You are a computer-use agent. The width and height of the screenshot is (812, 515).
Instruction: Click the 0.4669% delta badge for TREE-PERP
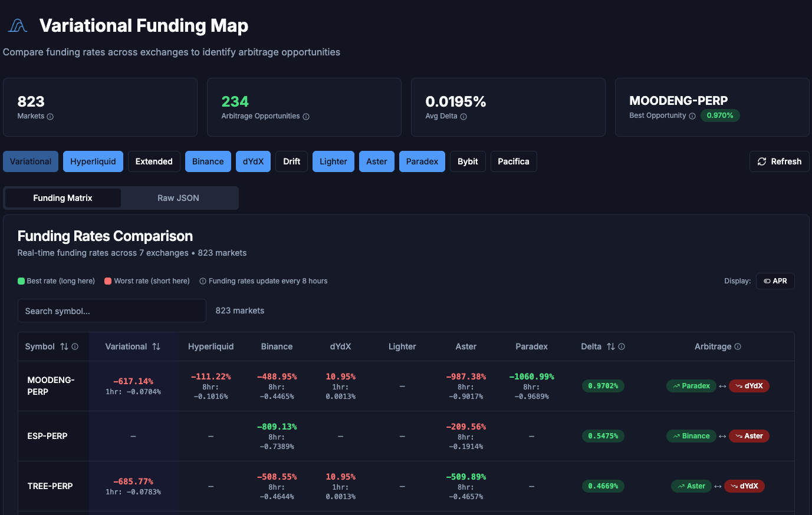tap(603, 486)
